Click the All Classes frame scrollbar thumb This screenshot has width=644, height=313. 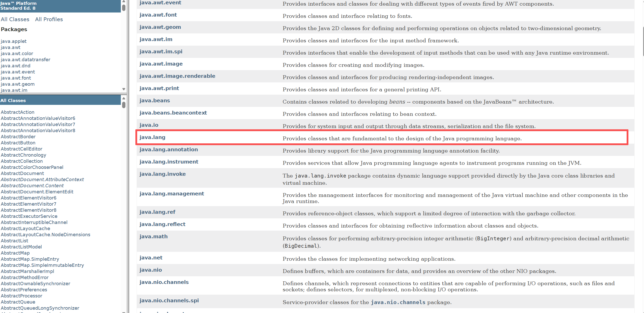tap(124, 105)
